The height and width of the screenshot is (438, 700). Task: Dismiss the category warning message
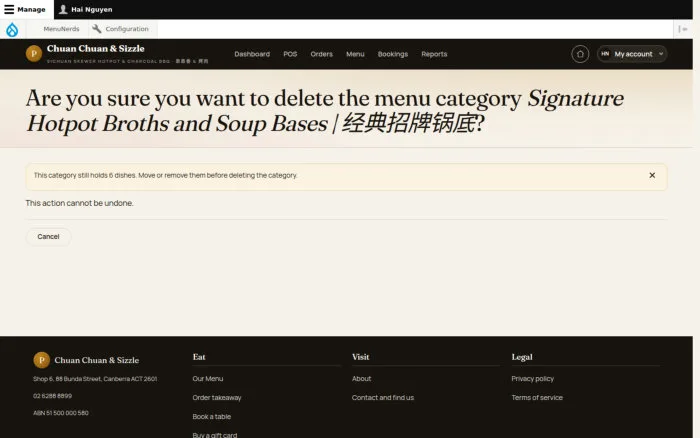652,175
